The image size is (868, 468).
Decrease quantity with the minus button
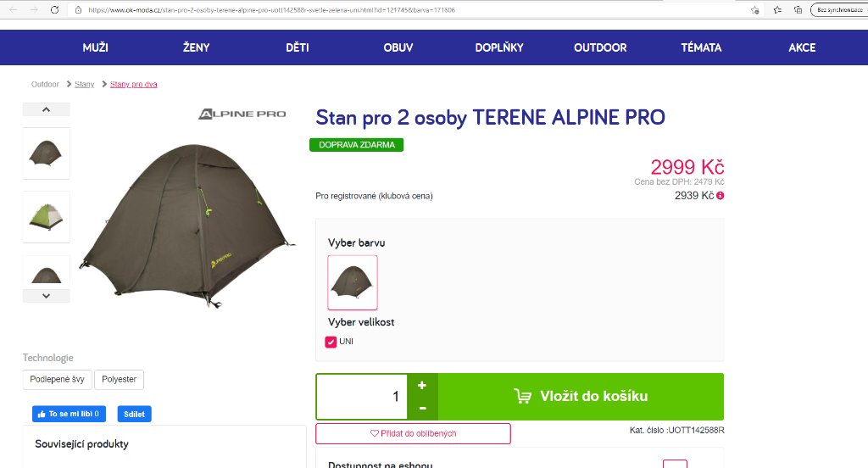coord(422,408)
